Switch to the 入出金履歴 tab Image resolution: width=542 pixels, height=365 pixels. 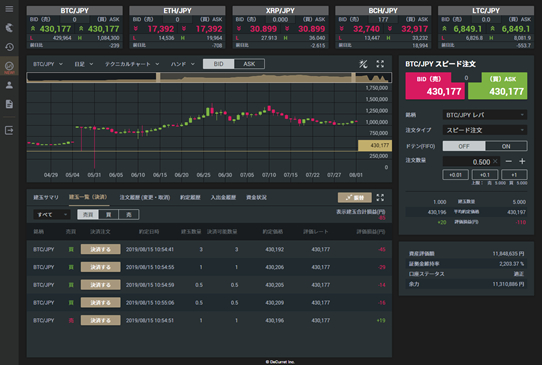223,197
